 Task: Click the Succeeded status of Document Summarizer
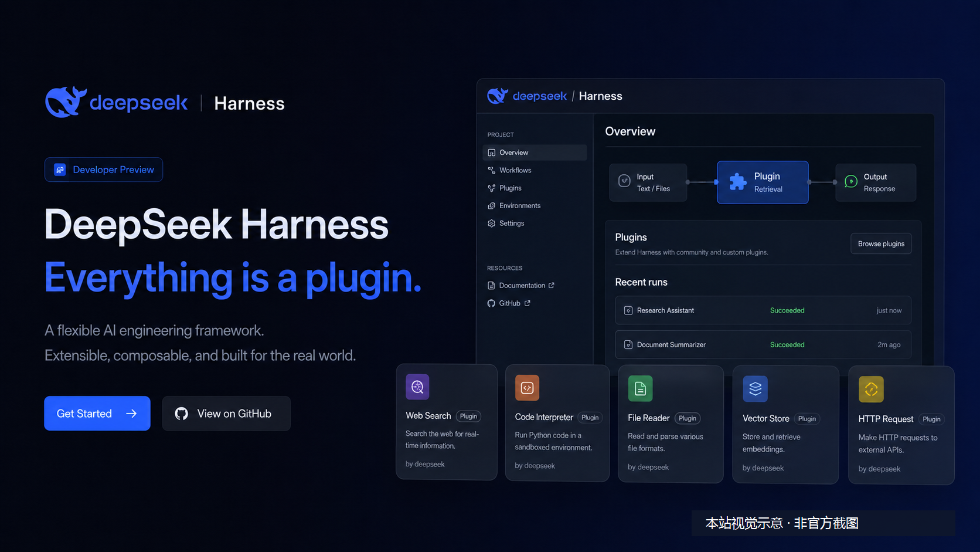click(787, 345)
